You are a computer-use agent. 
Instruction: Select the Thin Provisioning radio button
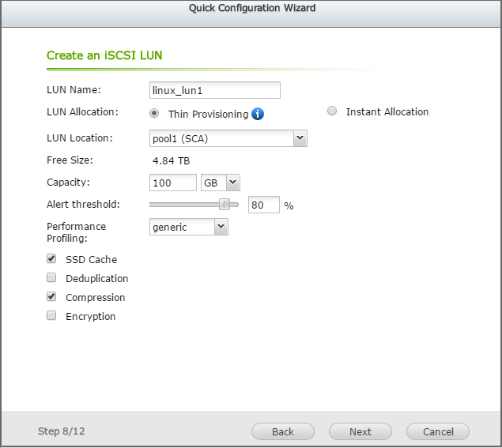pyautogui.click(x=153, y=113)
